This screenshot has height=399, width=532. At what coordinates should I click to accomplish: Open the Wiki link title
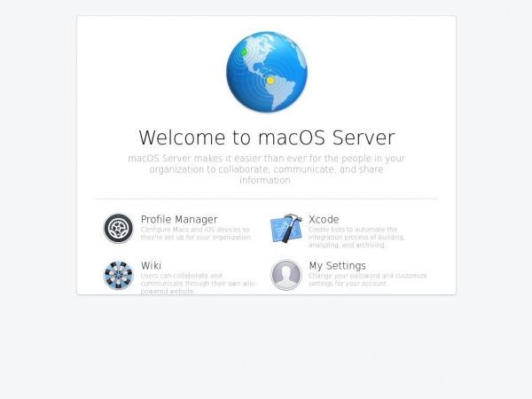click(x=151, y=265)
